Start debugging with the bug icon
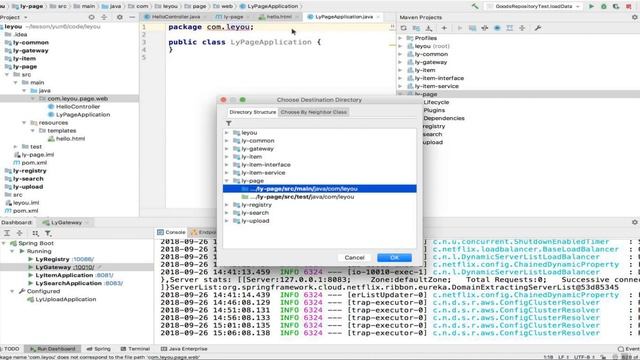This screenshot has width=640, height=360. pyautogui.click(x=604, y=6)
